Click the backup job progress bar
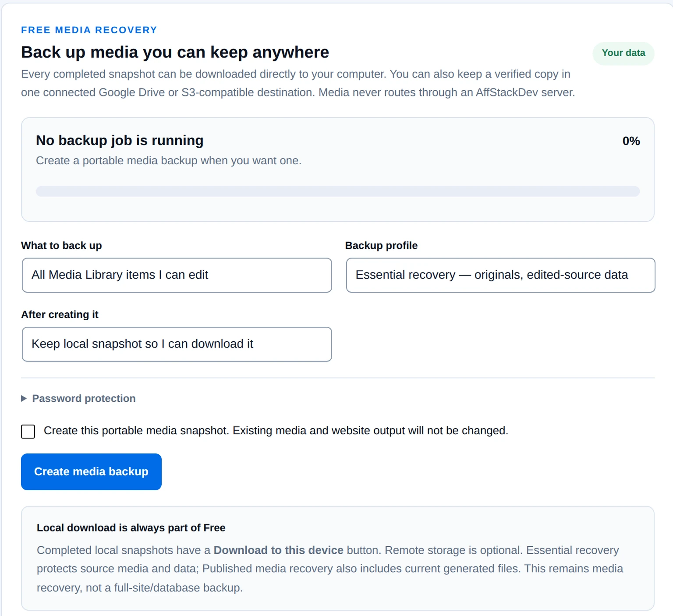 coord(338,191)
